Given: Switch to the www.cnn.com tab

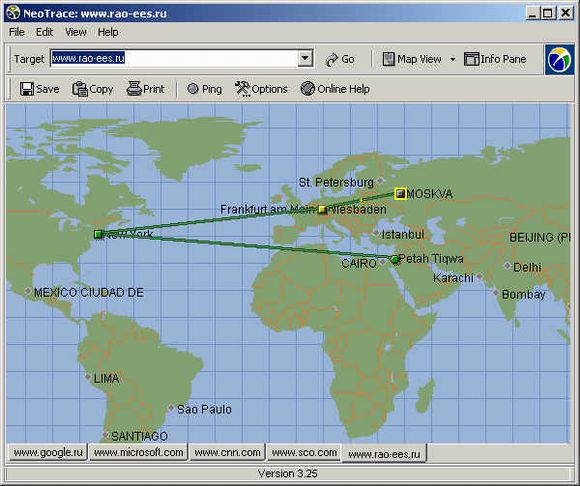Looking at the screenshot, I should click(227, 452).
